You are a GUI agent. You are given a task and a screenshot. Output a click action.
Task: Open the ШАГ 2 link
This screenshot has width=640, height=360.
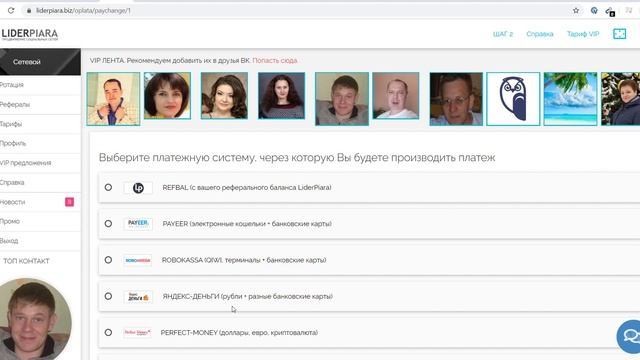coord(503,34)
